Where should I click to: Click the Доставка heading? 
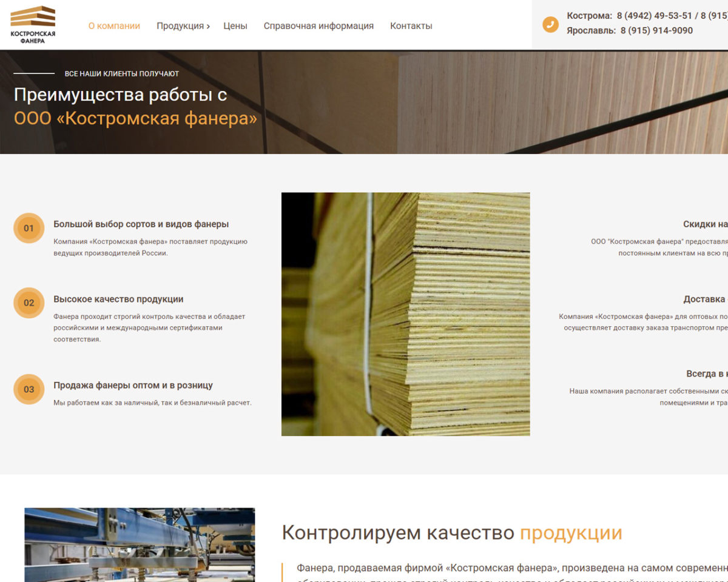coord(706,299)
